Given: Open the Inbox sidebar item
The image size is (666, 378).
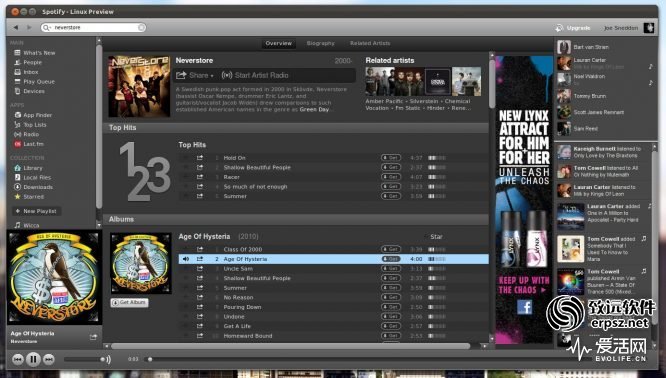Looking at the screenshot, I should coord(31,72).
